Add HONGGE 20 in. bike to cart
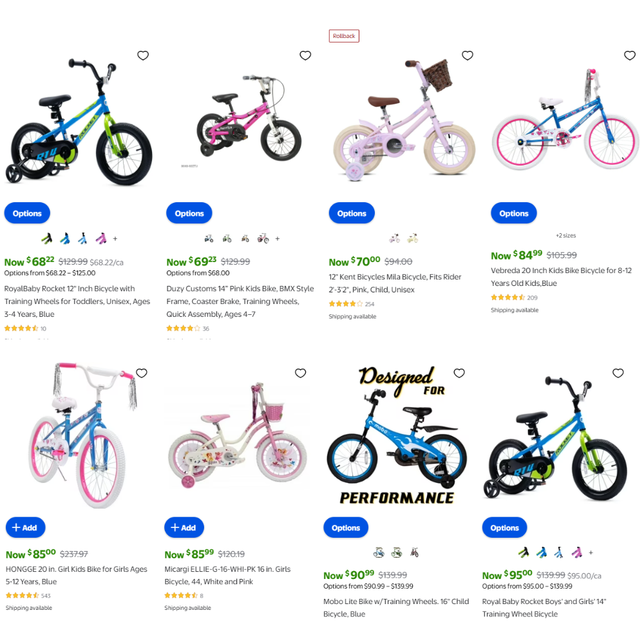The image size is (644, 644). [x=26, y=527]
